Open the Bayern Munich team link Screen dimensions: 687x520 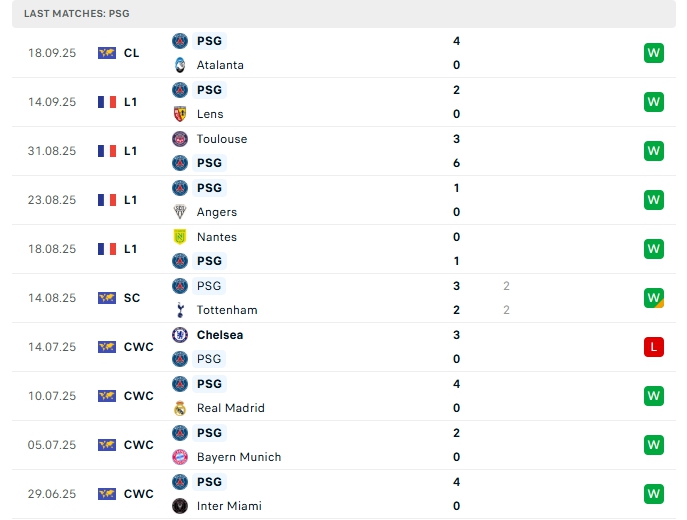point(239,457)
